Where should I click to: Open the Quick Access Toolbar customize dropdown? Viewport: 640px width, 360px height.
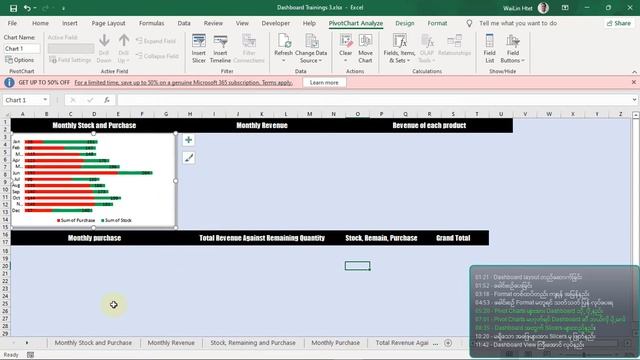[x=63, y=8]
